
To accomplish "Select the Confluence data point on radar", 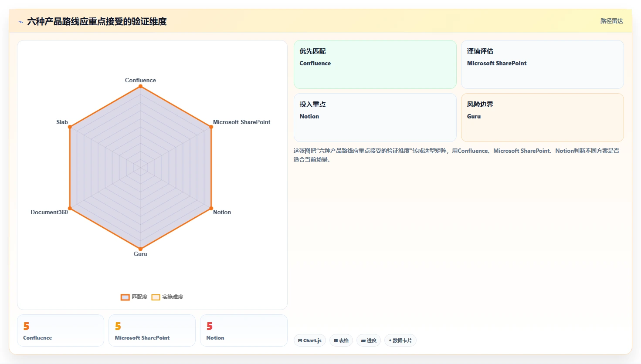I will [140, 86].
